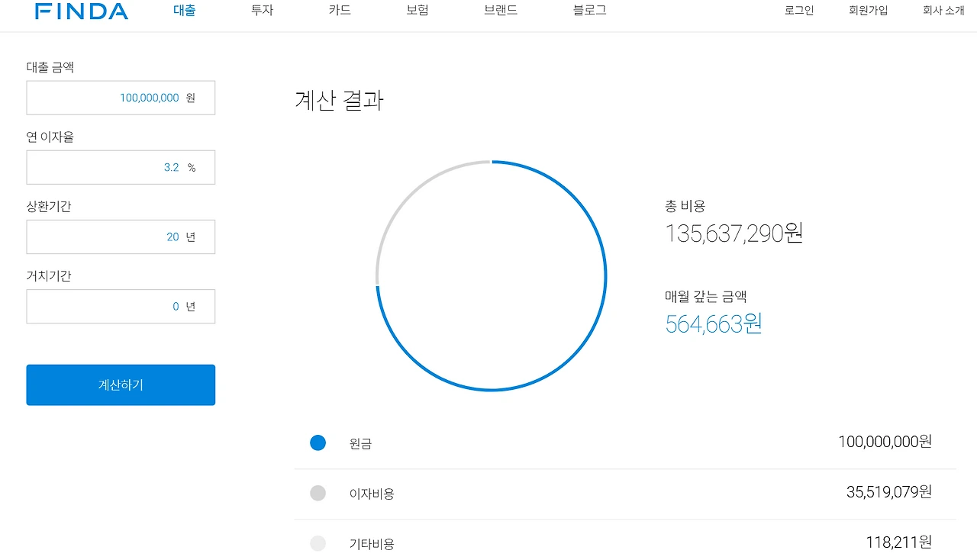Select the blue 원금 legend dot

318,443
